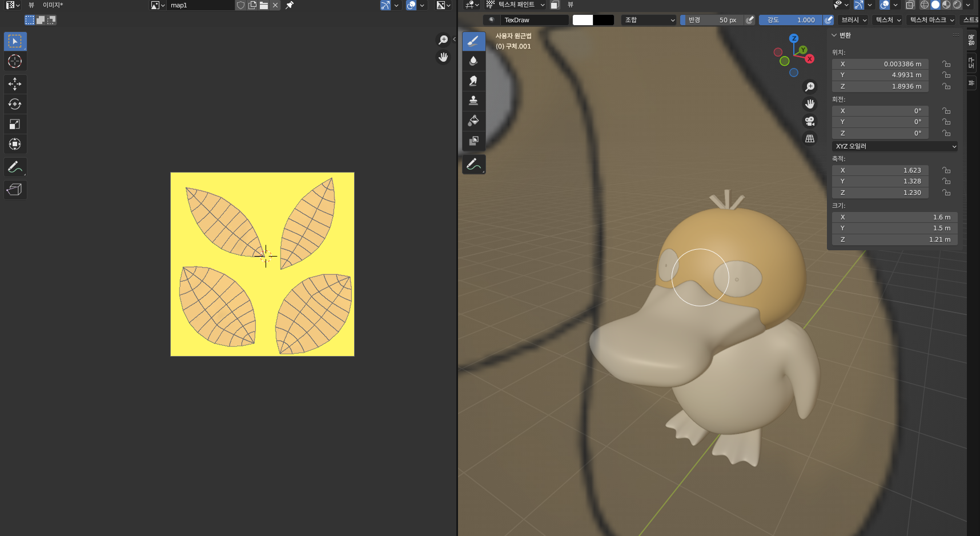Open the XYZ 오일러 rotation mode dropdown
Viewport: 980px width, 536px height.
point(895,146)
